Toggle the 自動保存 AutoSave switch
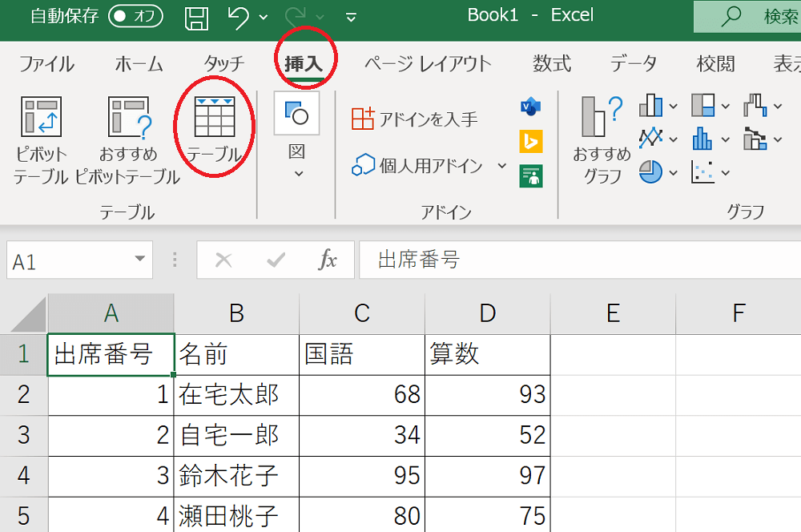The height and width of the screenshot is (532, 801). coord(135,17)
